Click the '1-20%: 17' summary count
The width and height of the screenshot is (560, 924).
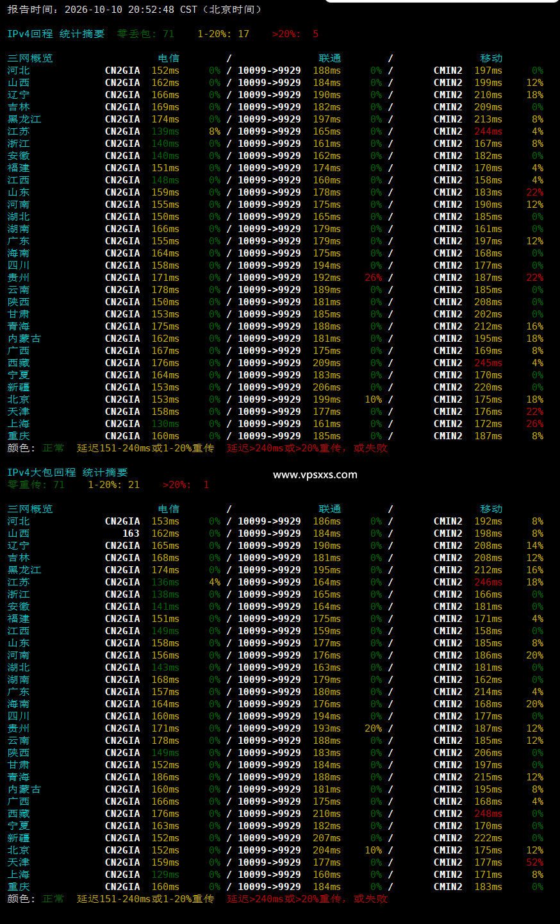click(223, 34)
